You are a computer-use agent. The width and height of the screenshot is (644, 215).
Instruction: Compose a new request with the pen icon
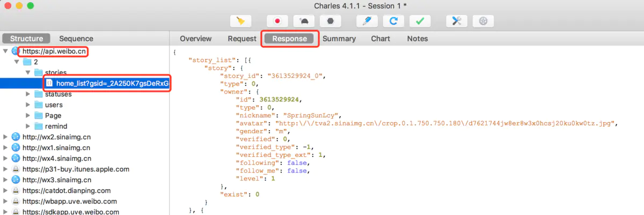pyautogui.click(x=367, y=21)
